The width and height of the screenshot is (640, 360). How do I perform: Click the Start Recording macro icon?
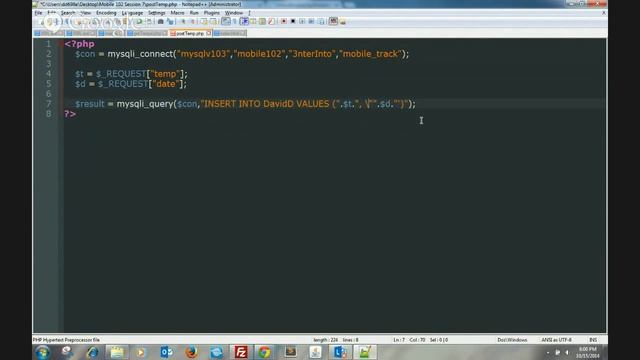284,21
